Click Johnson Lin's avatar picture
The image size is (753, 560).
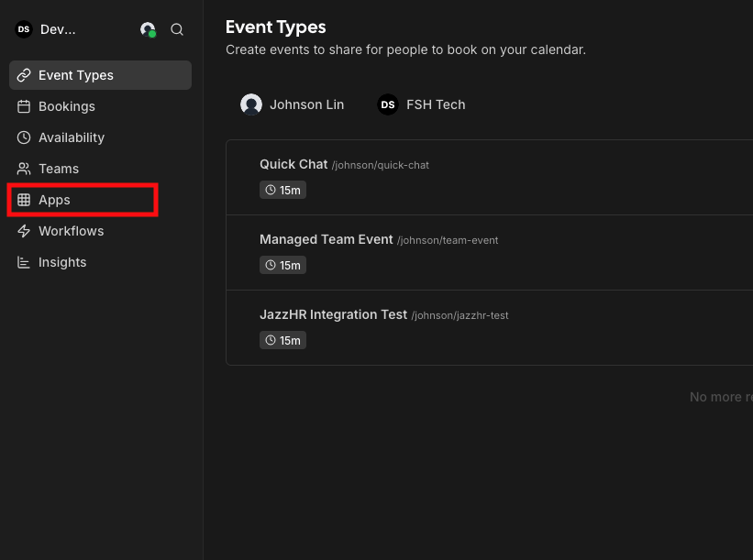click(251, 104)
